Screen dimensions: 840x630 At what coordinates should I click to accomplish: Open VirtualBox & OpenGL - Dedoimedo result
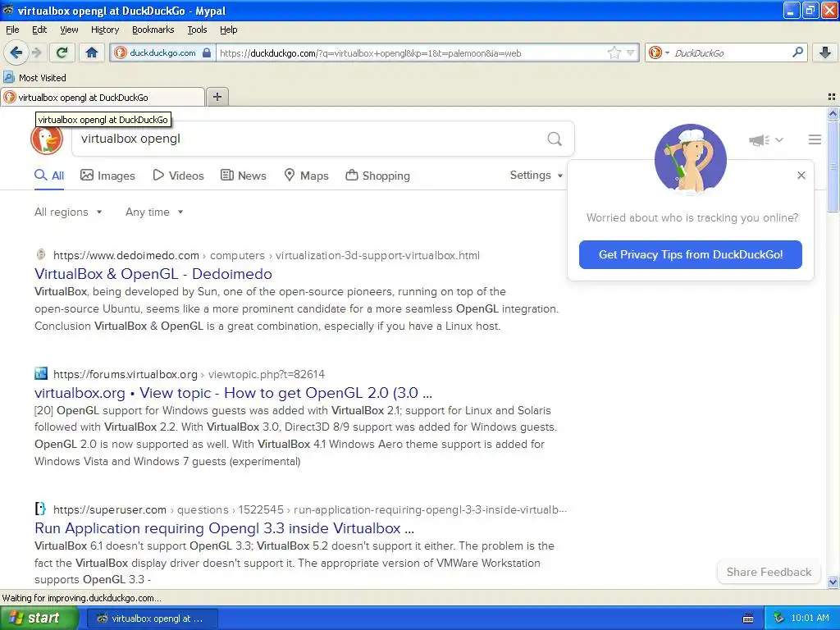[x=153, y=274]
